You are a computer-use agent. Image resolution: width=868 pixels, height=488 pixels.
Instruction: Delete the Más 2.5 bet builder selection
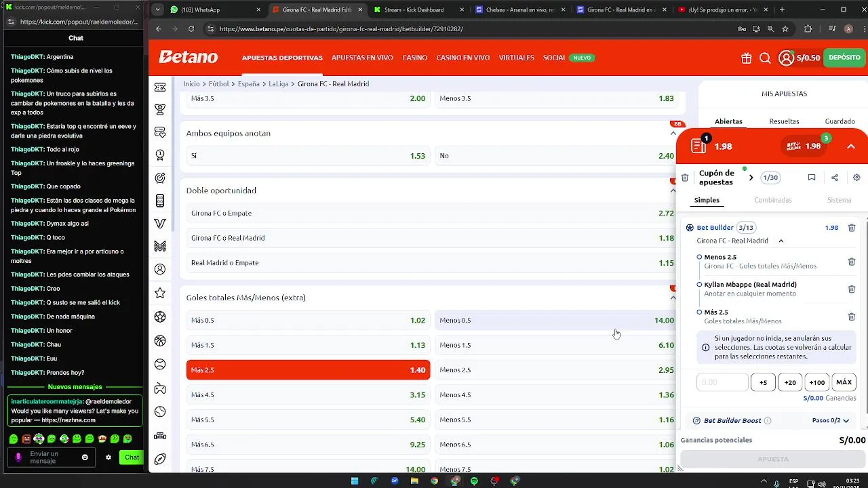[852, 317]
